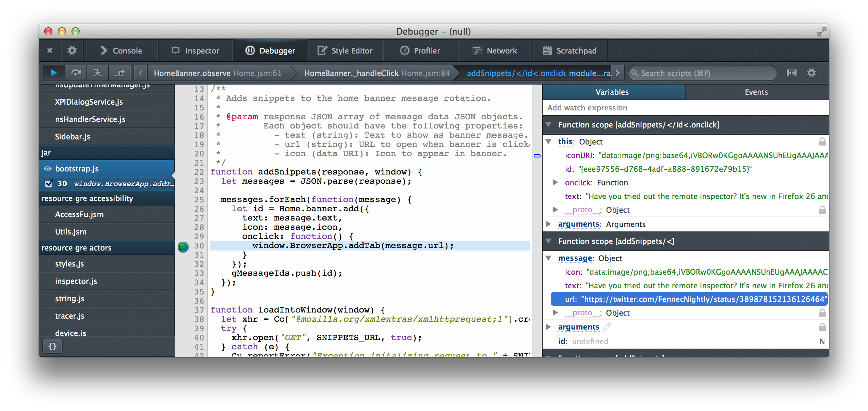Uncheck the breakpoint 30 checkbox
868x411 pixels.
point(49,184)
